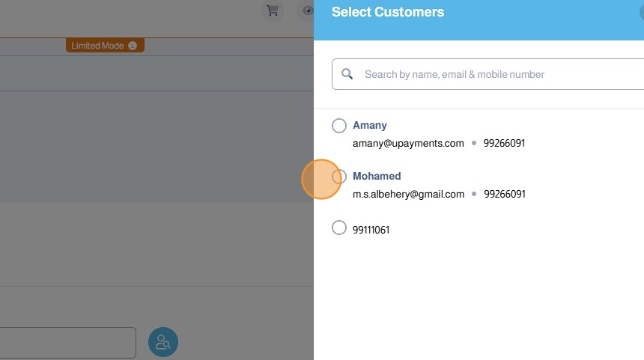Click the text field beside customer lookup button
Screen dimensions: 644x360
67,342
